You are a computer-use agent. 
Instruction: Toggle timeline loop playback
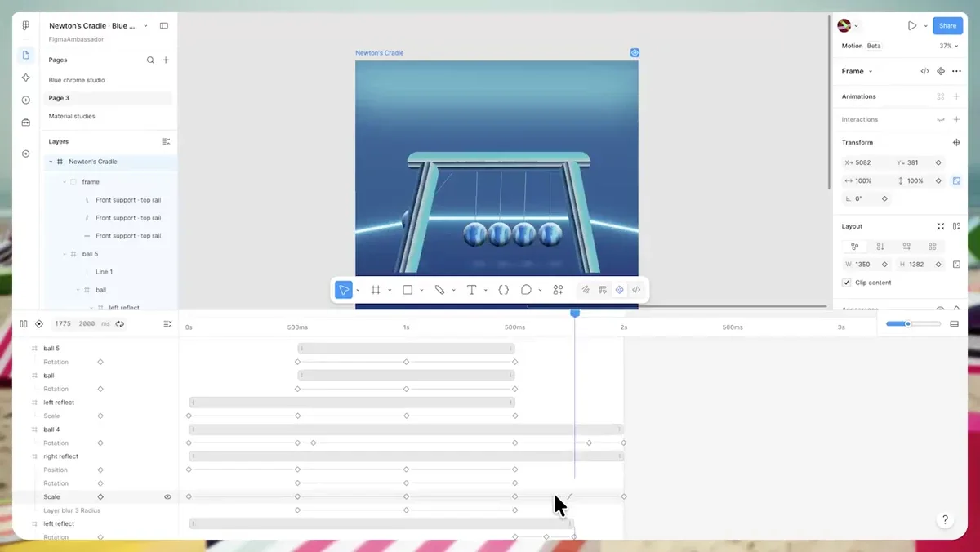(x=119, y=324)
